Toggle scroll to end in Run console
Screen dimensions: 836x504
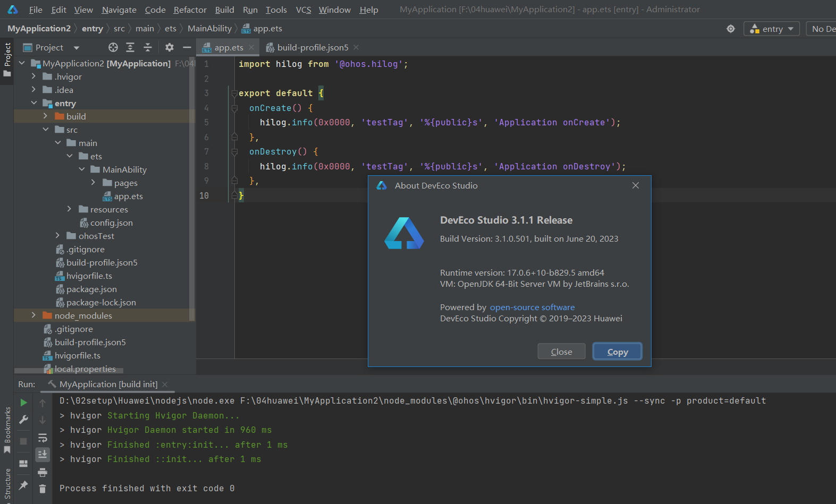pyautogui.click(x=43, y=454)
